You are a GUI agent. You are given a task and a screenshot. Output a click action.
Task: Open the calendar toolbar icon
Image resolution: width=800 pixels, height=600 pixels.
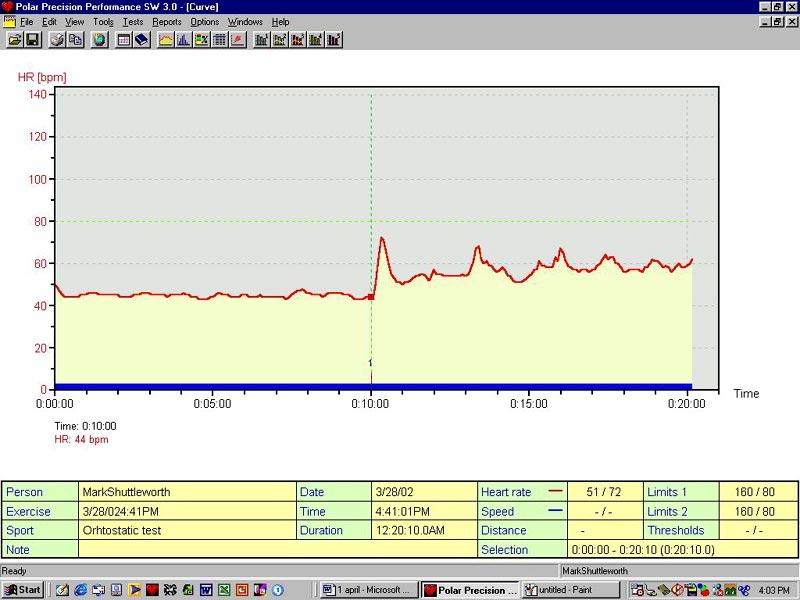(123, 39)
